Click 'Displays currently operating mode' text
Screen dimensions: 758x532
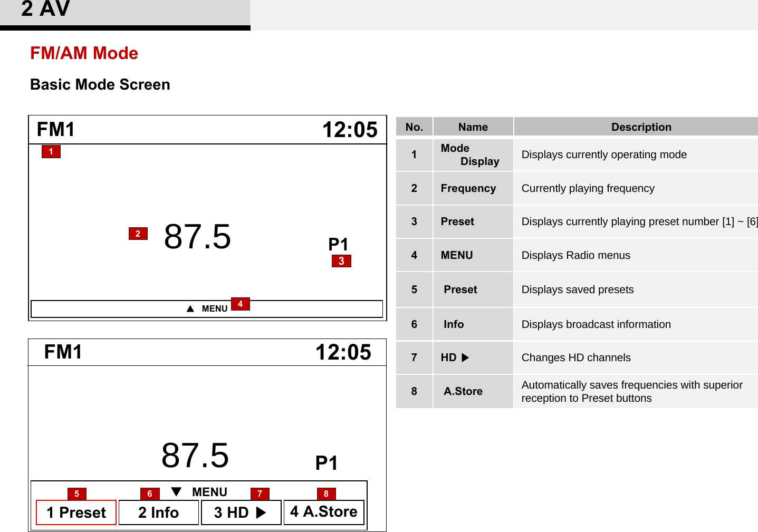tap(604, 154)
